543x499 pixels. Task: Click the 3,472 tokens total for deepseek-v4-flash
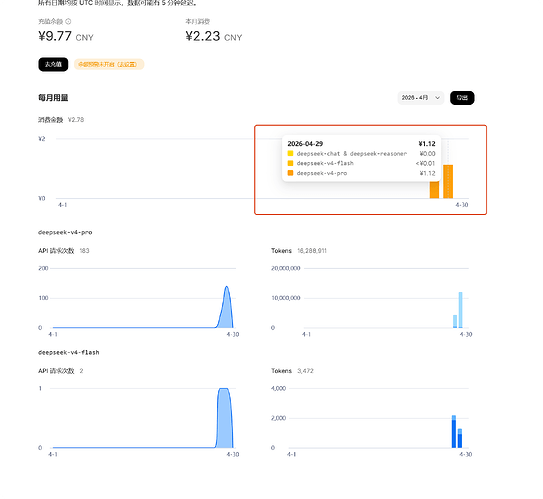pos(305,371)
